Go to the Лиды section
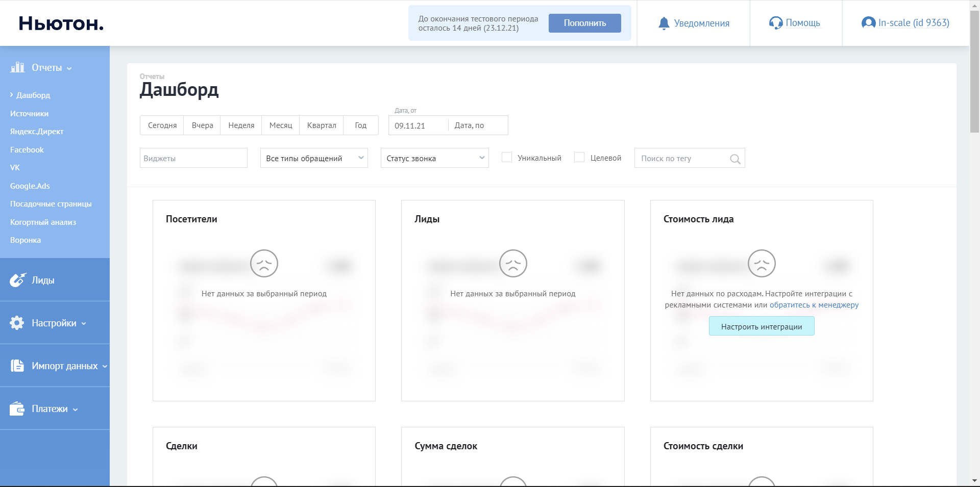This screenshot has height=487, width=980. pos(55,280)
